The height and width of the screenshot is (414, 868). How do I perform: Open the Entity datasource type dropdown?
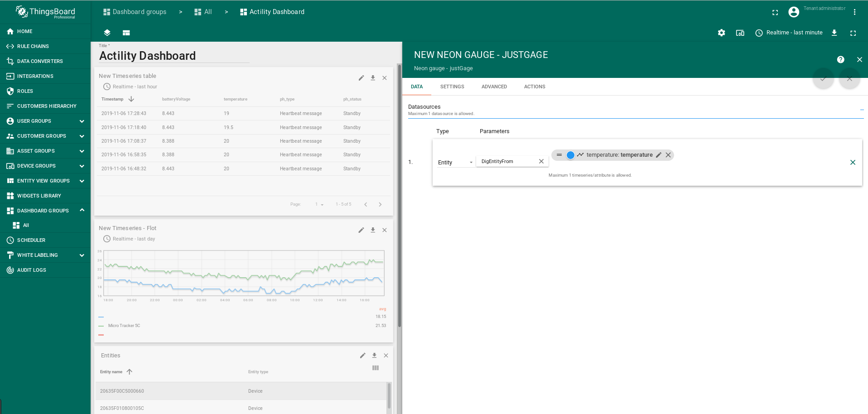tap(456, 162)
